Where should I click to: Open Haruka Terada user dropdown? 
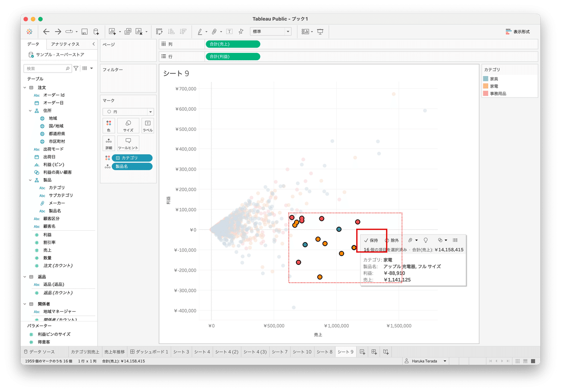(x=425, y=361)
